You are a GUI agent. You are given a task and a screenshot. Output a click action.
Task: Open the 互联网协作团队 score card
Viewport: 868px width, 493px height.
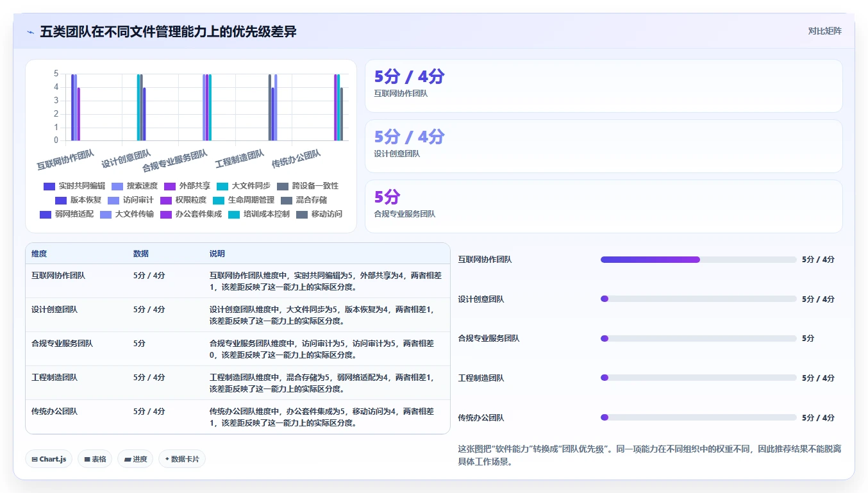(x=604, y=86)
